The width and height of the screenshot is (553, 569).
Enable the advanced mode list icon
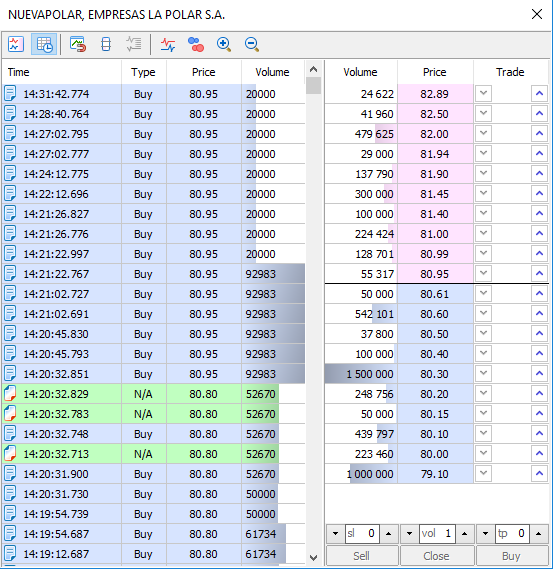click(x=134, y=44)
